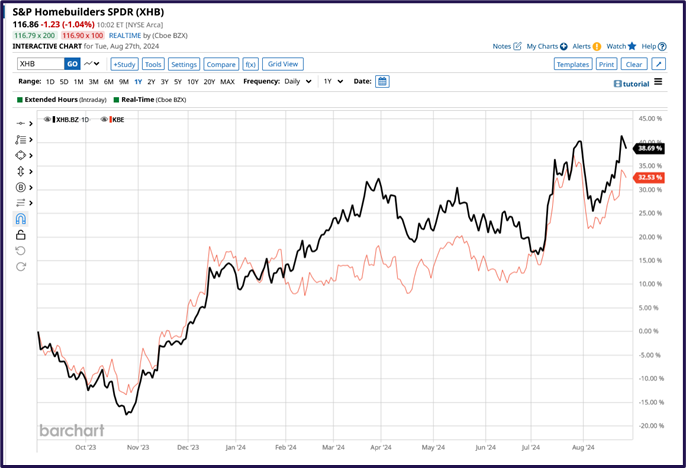Click the +Study button

pos(125,64)
